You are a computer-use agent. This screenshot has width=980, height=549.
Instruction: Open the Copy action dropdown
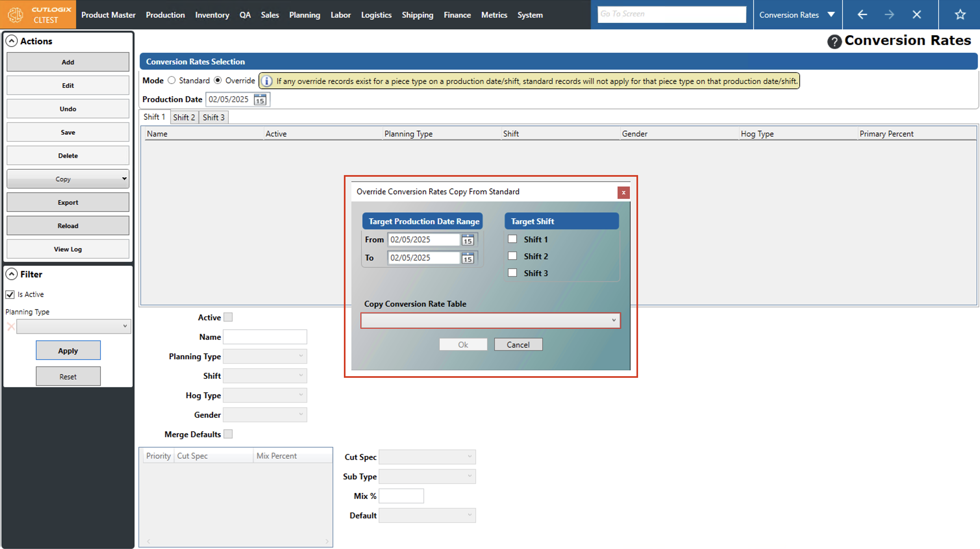coord(124,179)
